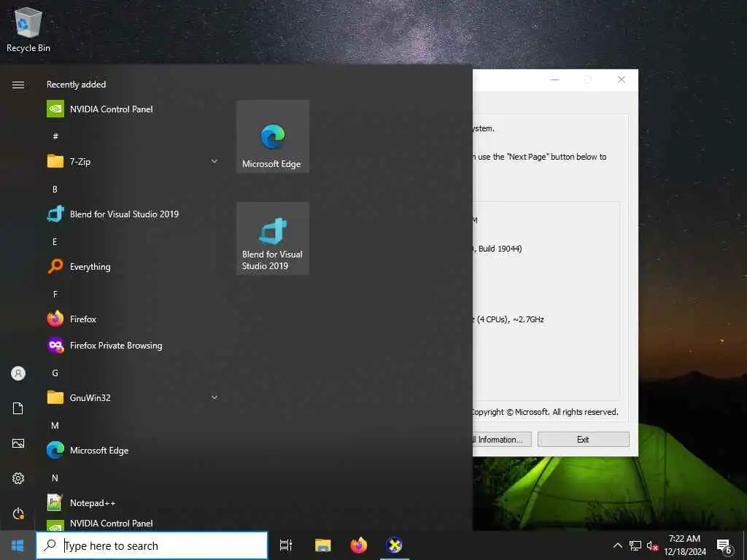Open Firefox Private Browsing

pos(133,345)
